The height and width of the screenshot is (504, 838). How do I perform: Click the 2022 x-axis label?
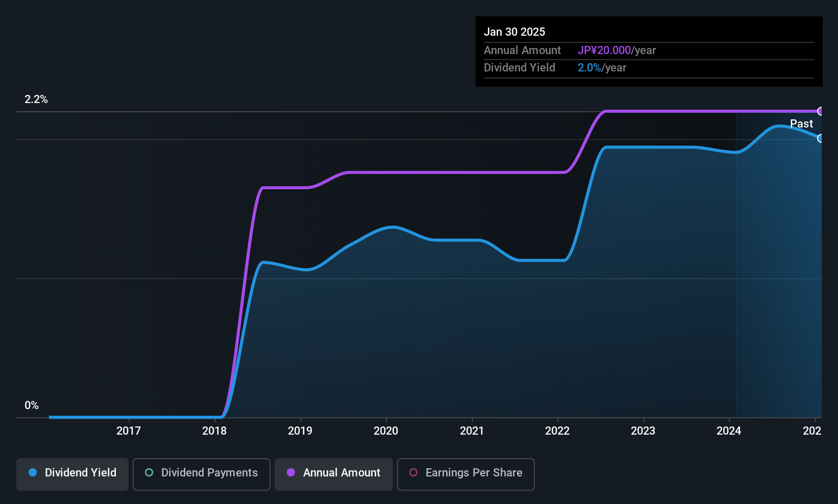point(557,431)
